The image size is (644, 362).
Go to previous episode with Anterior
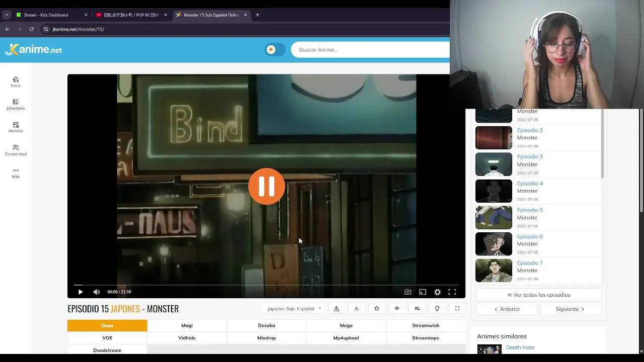point(507,309)
